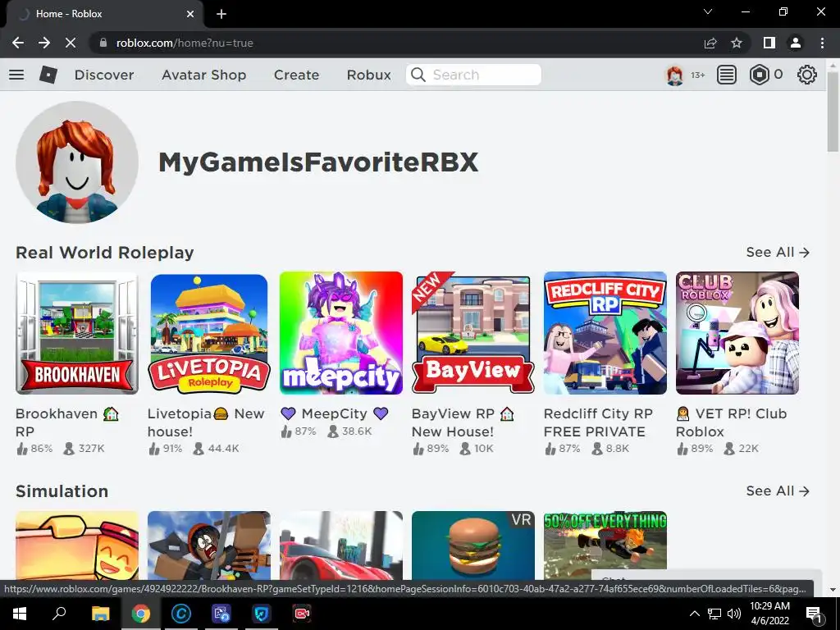
Task: Stop loading the page
Action: (71, 43)
